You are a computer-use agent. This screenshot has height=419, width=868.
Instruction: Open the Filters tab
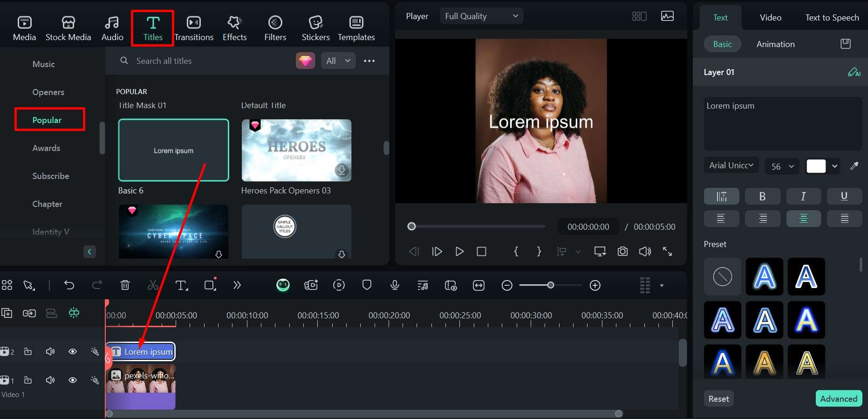[275, 28]
